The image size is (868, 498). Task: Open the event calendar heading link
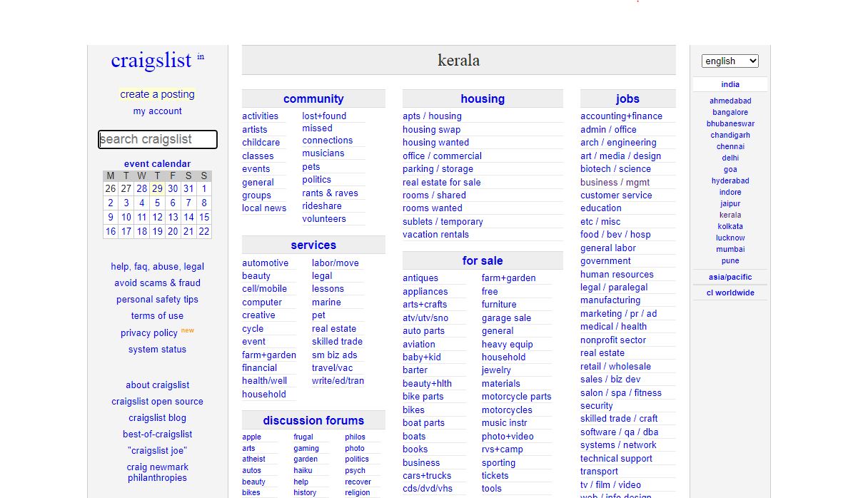click(x=157, y=164)
